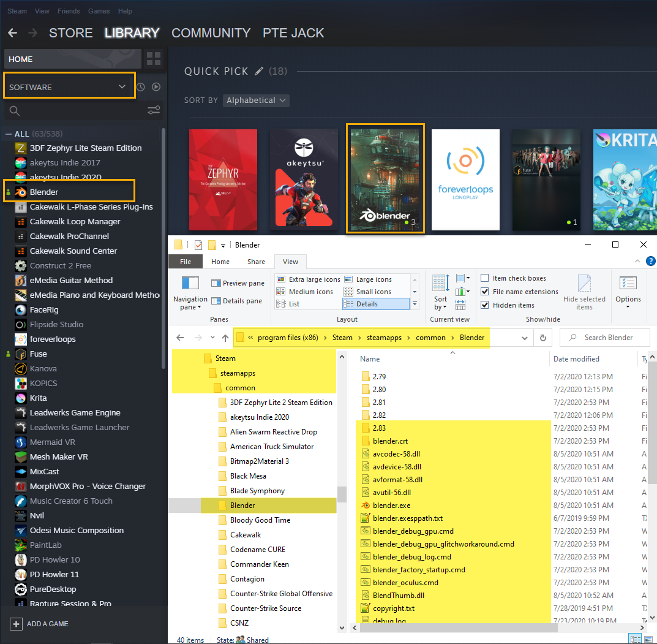
Task: Open Recent locations dropdown arrow
Action: click(x=213, y=338)
